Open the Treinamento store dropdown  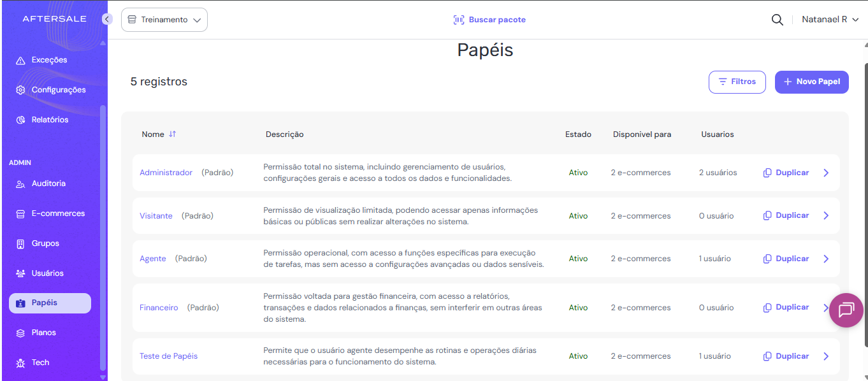pyautogui.click(x=164, y=20)
